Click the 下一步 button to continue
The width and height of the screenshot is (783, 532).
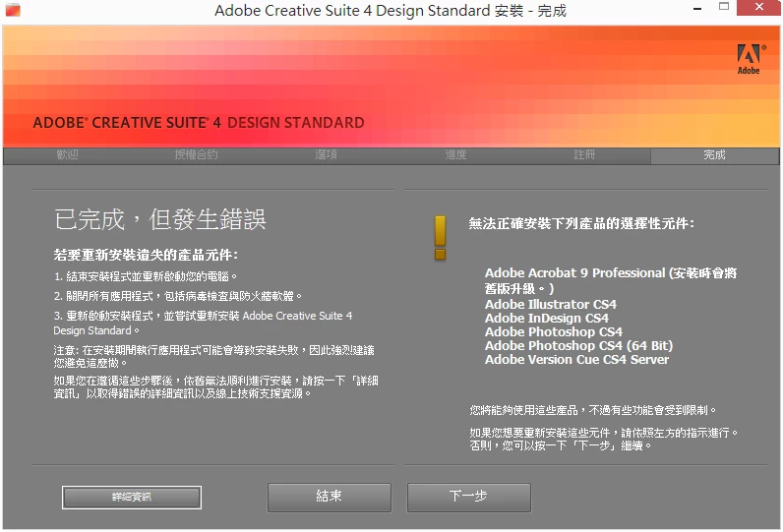point(469,497)
